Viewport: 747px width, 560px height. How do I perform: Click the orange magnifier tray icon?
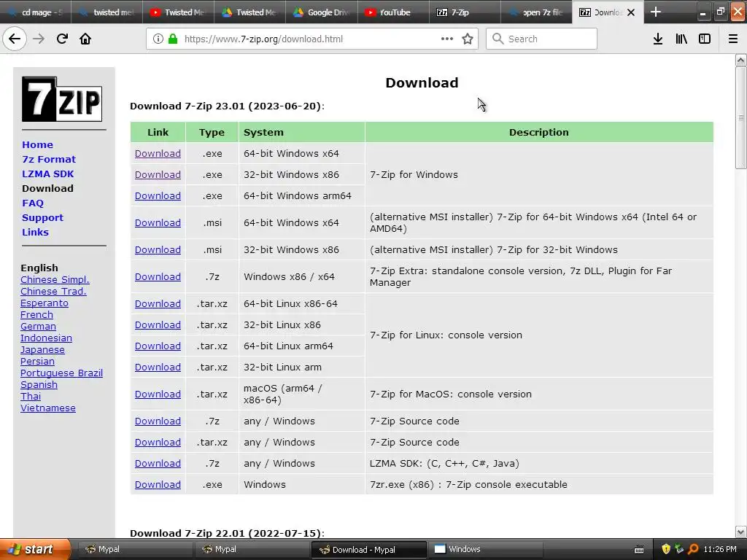[693, 549]
